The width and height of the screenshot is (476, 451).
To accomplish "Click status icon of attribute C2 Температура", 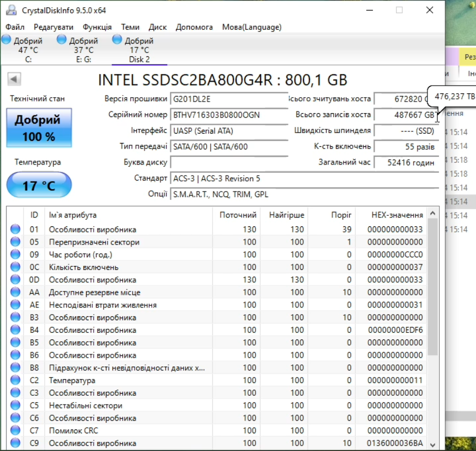I will (x=15, y=380).
